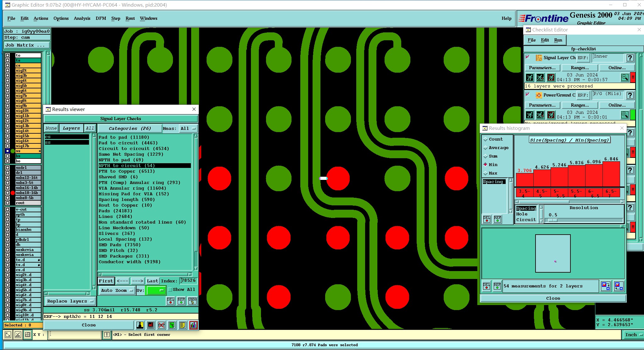644x350 pixels.
Task: Click the red measurement display icon
Action: (151, 325)
